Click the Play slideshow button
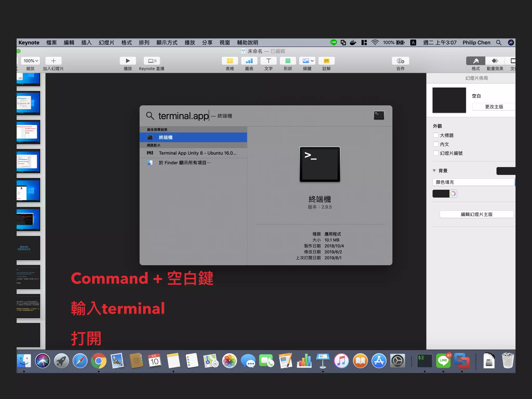 point(128,61)
